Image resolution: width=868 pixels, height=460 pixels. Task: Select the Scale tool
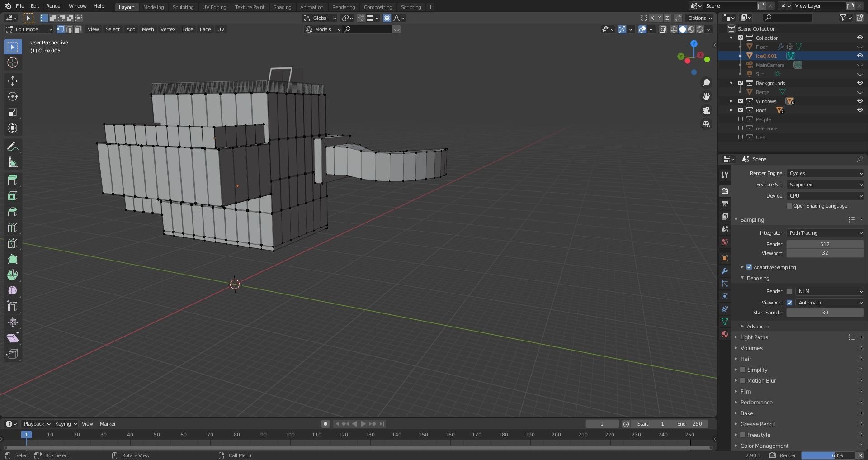point(13,113)
